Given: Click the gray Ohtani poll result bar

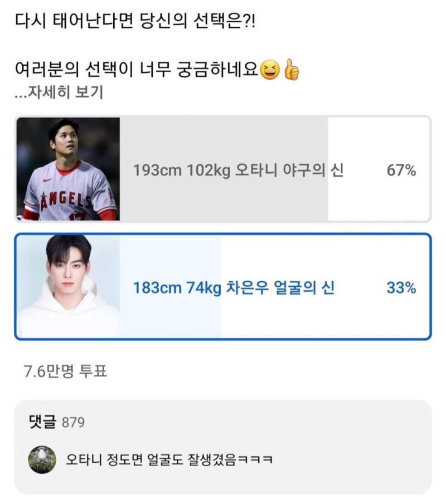Looking at the screenshot, I should [223, 139].
